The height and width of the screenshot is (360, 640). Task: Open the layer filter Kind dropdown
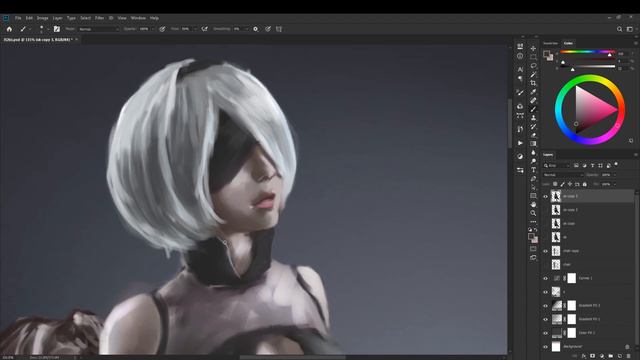point(556,165)
